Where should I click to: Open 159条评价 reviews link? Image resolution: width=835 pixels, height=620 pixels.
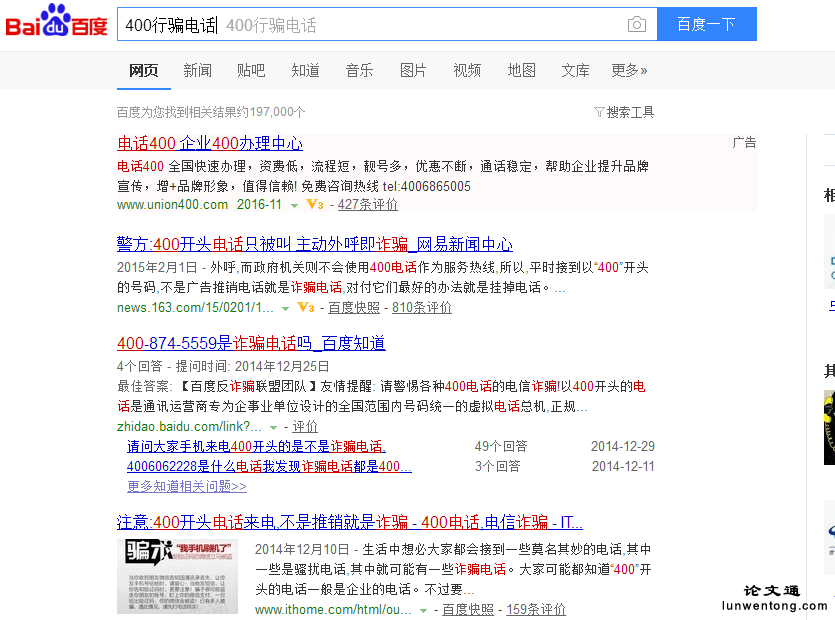[x=536, y=609]
